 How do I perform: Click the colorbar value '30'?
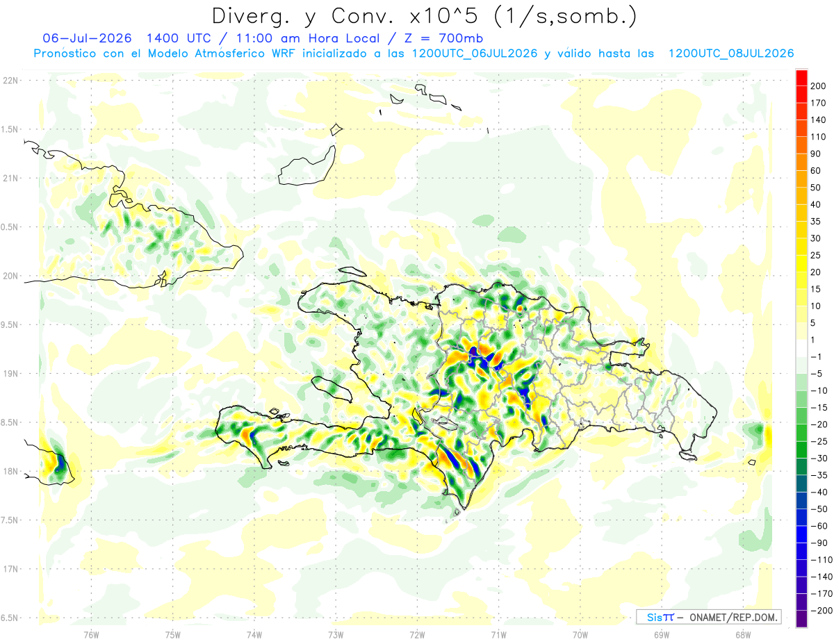816,238
